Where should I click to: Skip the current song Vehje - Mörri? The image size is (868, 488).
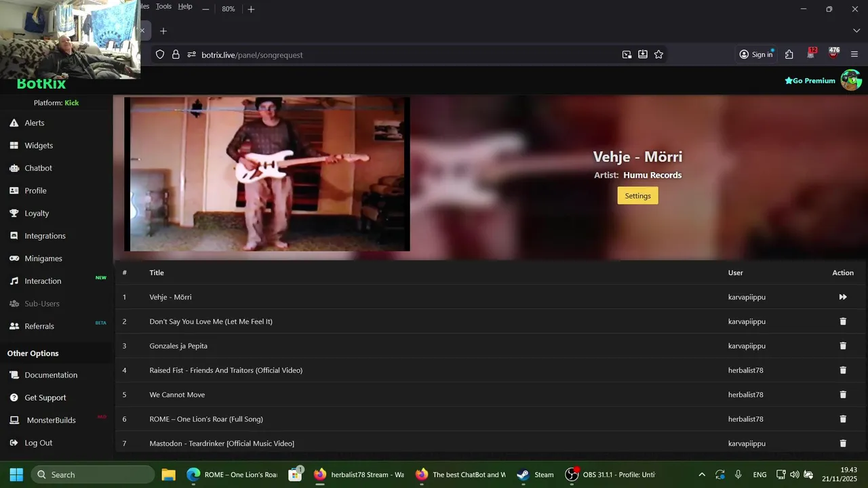843,297
